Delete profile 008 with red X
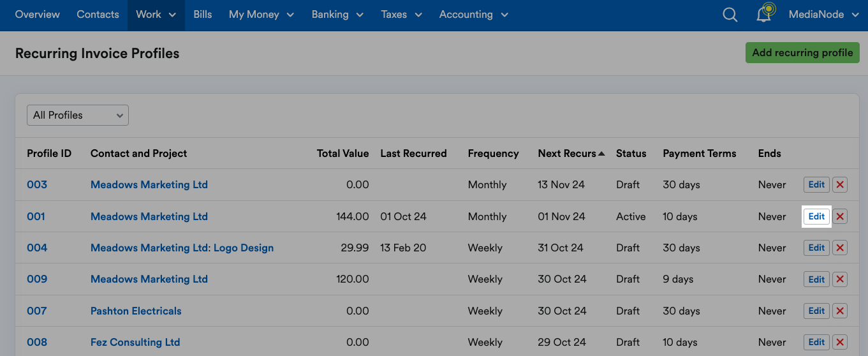Screen dimensions: 868x356 tap(840, 342)
